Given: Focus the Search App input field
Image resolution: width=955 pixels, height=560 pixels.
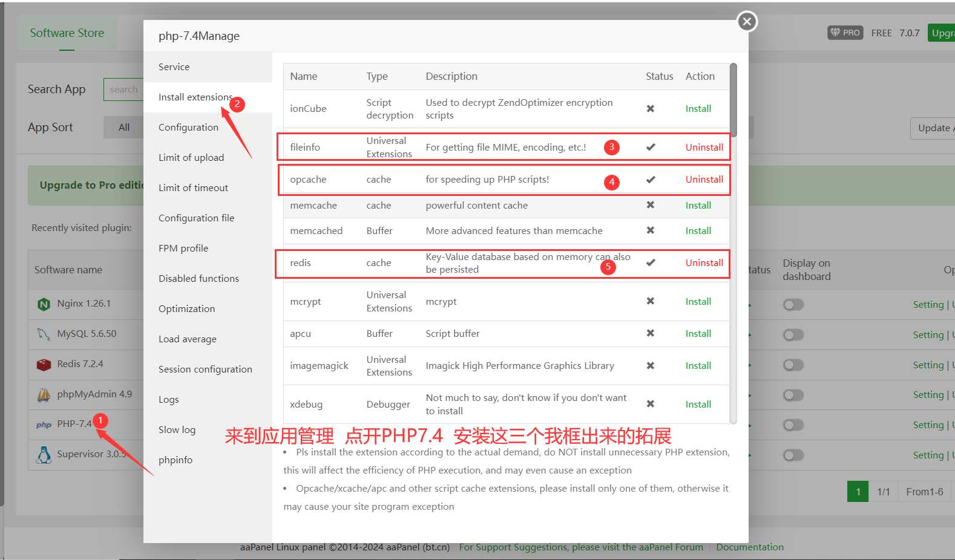Looking at the screenshot, I should (x=123, y=90).
